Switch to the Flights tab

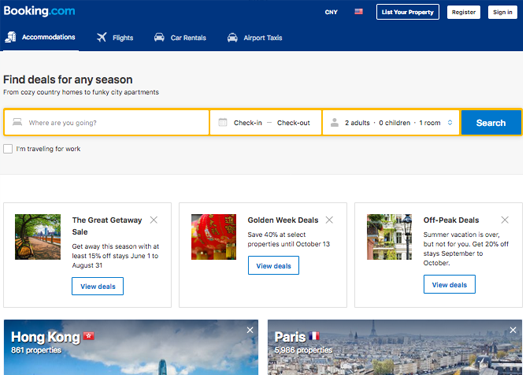[x=115, y=38]
